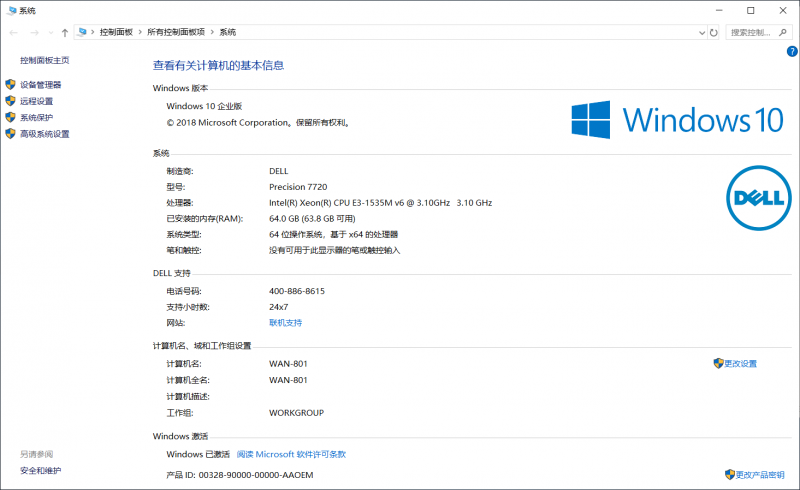Open 阅读 Microsoft 软件许可条款 link
The image size is (800, 490).
click(x=291, y=454)
